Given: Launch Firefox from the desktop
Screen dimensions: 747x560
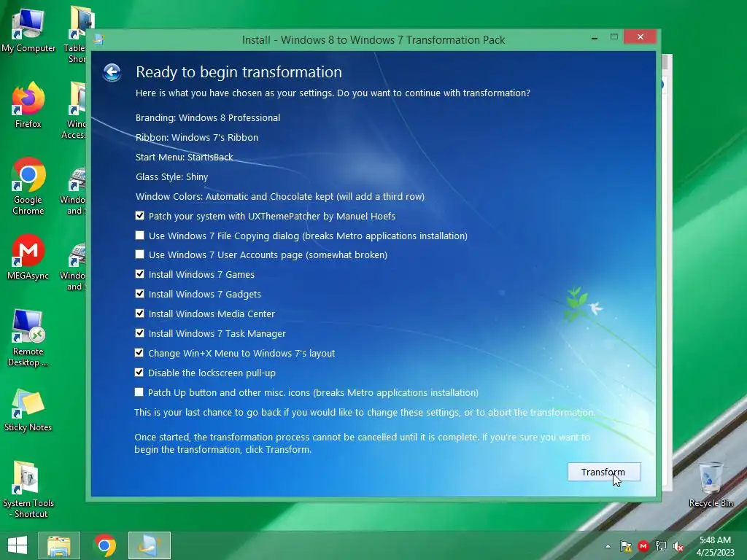Looking at the screenshot, I should (28, 105).
